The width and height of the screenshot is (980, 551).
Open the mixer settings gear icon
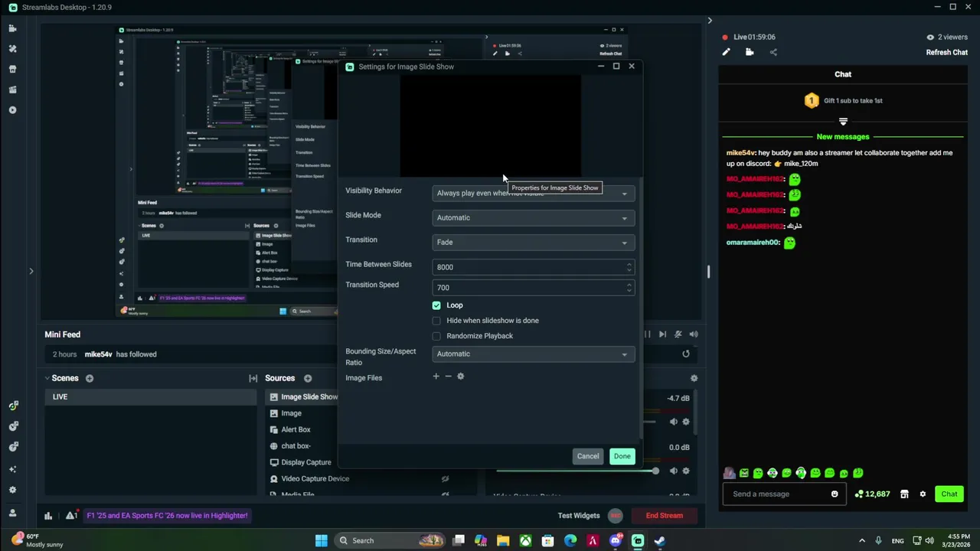(694, 378)
